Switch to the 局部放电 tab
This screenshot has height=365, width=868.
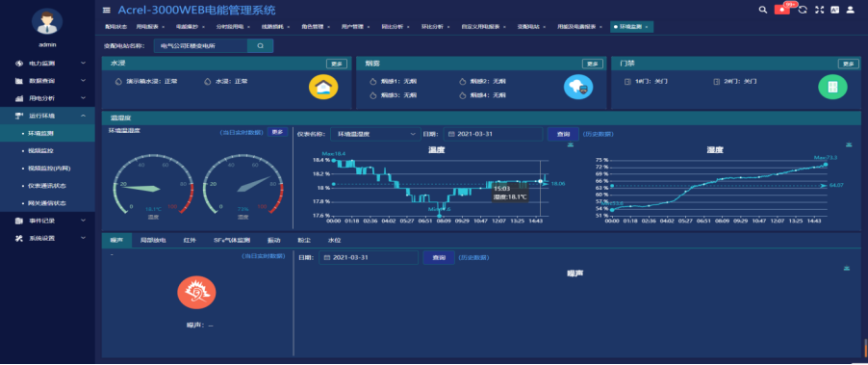pos(153,241)
